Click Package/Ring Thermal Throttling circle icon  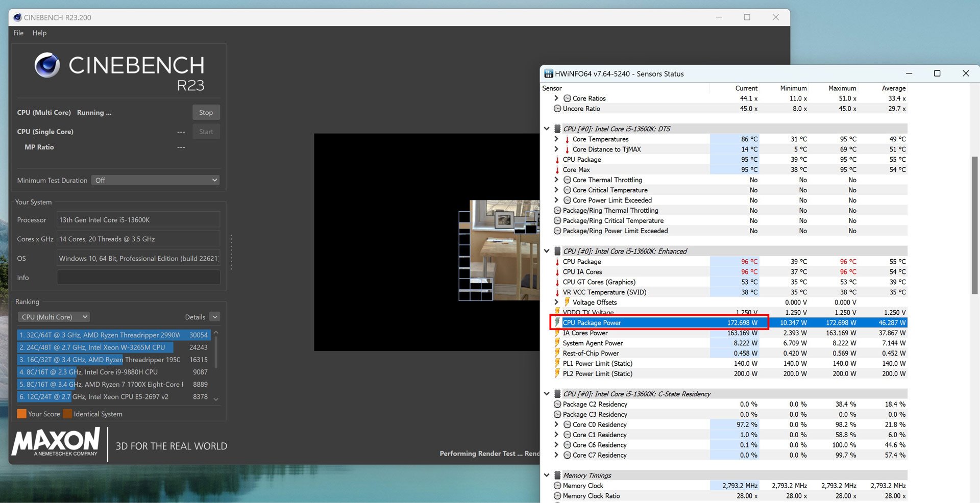(x=557, y=211)
